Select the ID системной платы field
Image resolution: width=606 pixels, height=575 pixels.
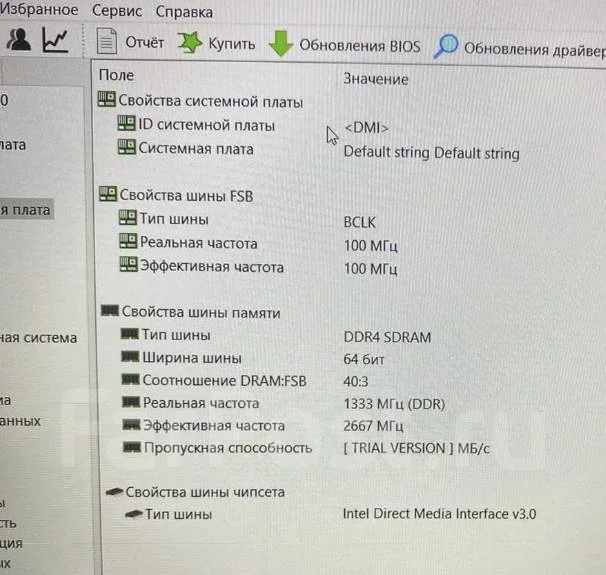click(207, 125)
